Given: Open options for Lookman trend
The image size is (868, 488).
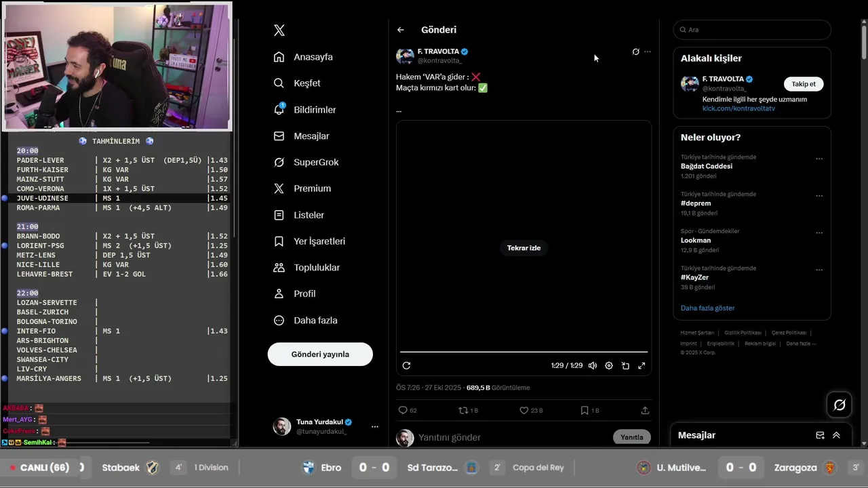Looking at the screenshot, I should 819,232.
